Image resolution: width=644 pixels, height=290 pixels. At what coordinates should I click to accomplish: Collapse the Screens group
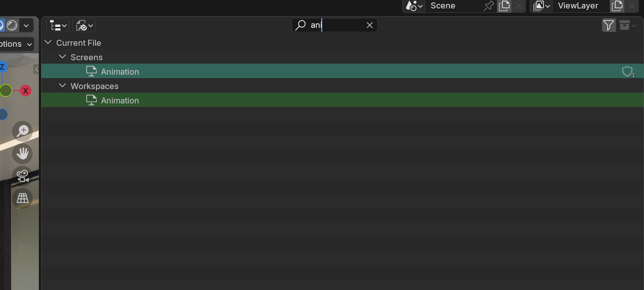(x=62, y=57)
